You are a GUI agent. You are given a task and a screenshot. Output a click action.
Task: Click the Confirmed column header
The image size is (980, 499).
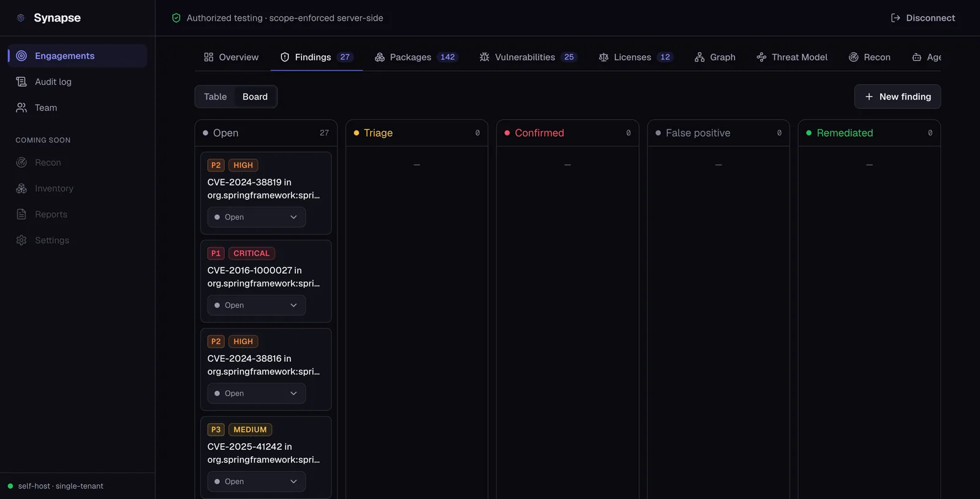click(x=567, y=133)
